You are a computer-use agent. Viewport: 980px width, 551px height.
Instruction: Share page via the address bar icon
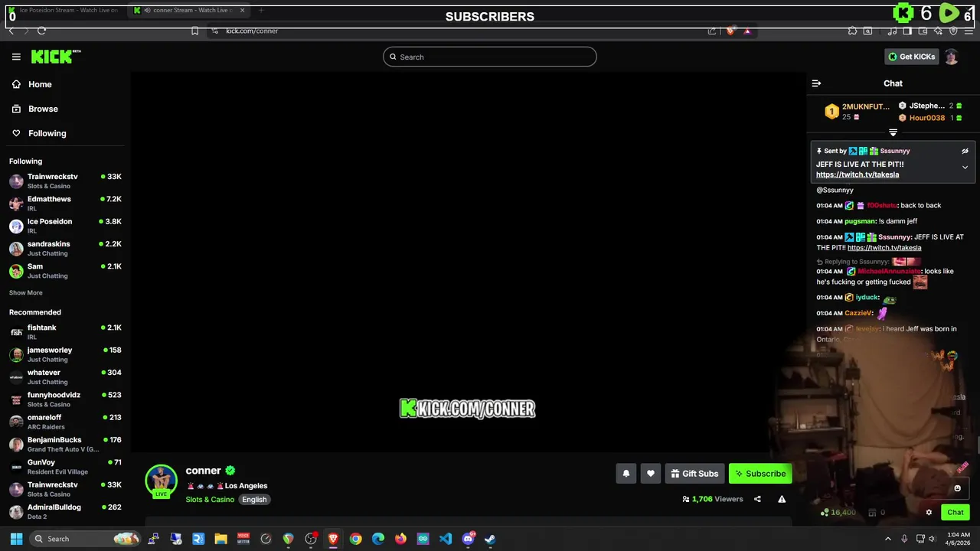click(712, 31)
